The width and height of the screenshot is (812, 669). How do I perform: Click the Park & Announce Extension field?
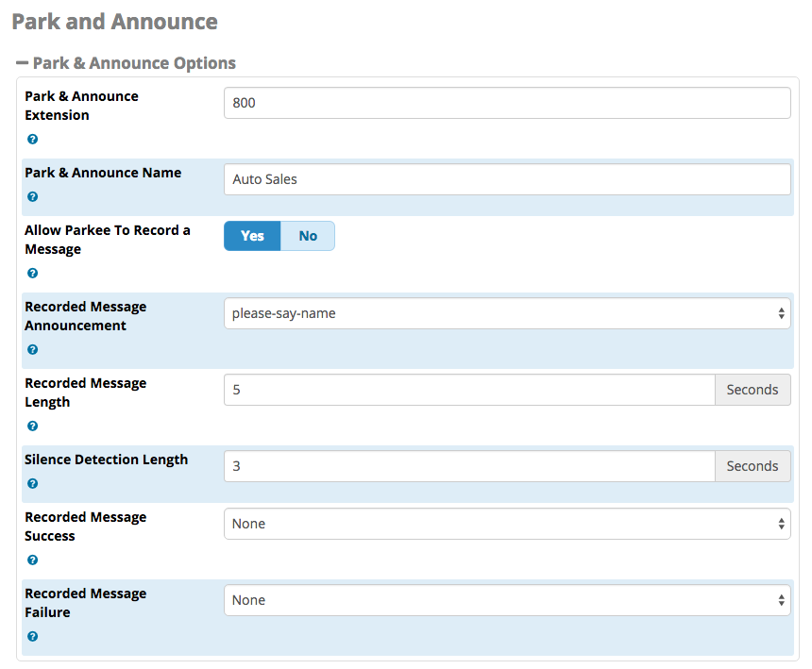pos(507,103)
